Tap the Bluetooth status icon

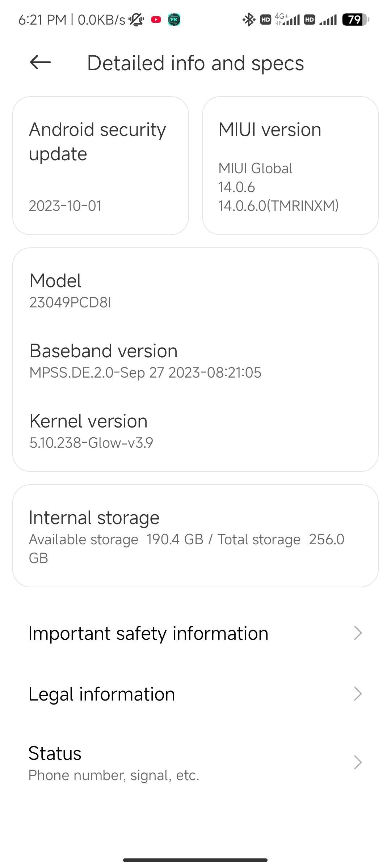point(248,20)
